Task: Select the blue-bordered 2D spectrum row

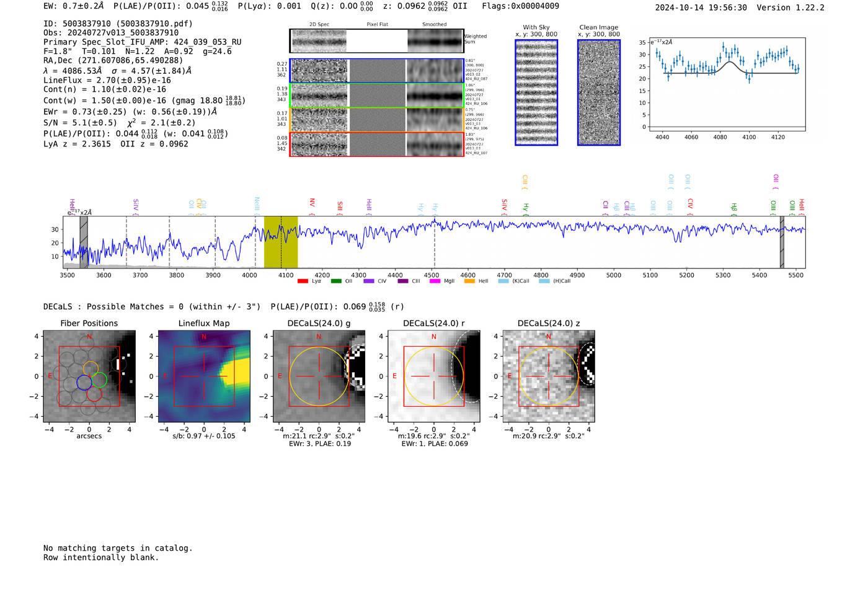Action: tap(376, 71)
